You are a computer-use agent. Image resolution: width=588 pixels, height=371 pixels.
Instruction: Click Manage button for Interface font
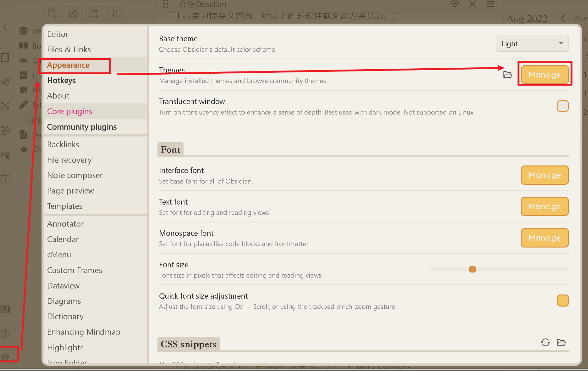tap(545, 175)
